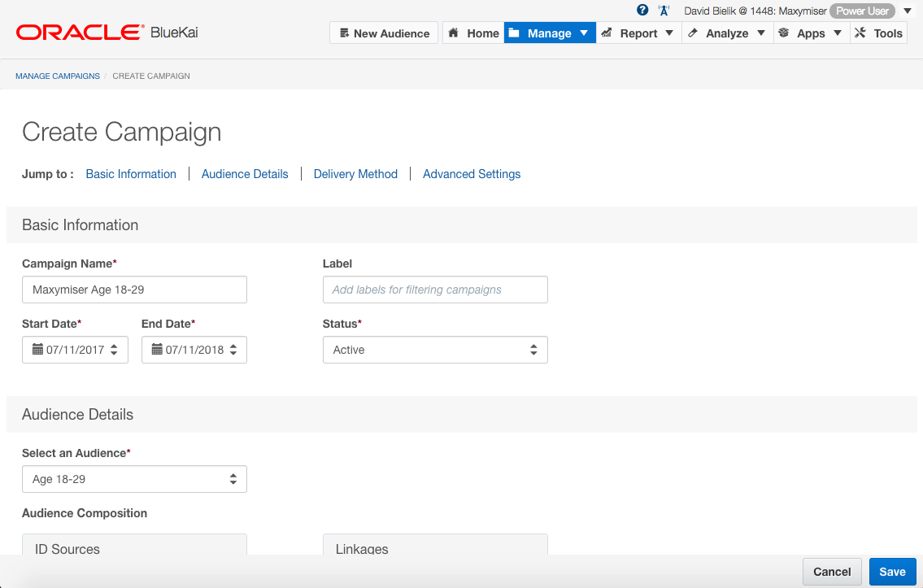The height and width of the screenshot is (588, 923).
Task: Open user account dropdown arrow
Action: pyautogui.click(x=908, y=11)
